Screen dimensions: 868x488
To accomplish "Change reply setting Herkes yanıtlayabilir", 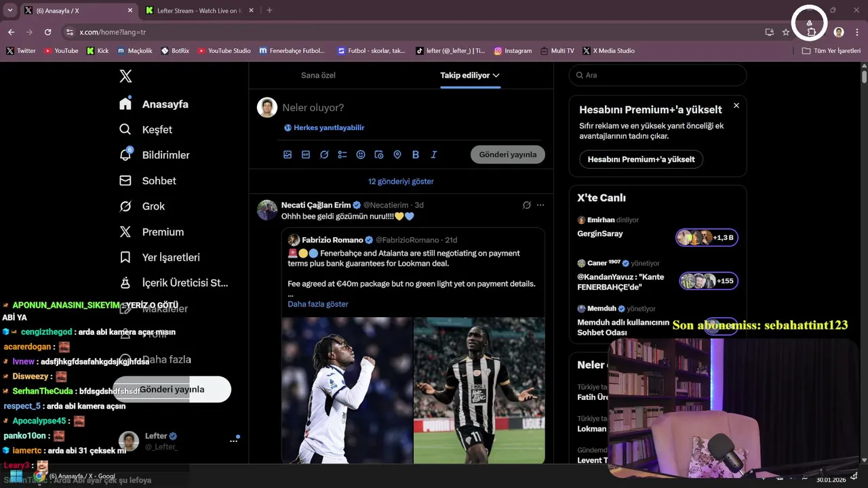I will tap(324, 127).
